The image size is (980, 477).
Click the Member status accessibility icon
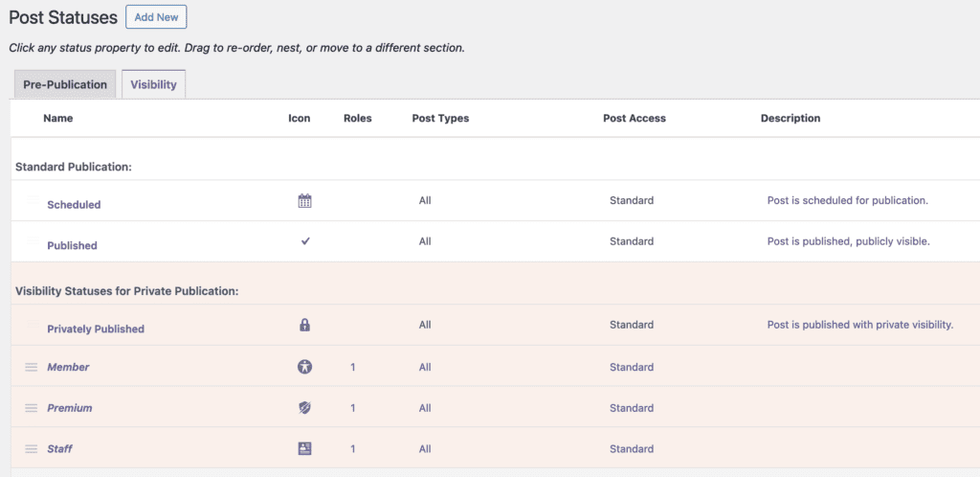(305, 367)
